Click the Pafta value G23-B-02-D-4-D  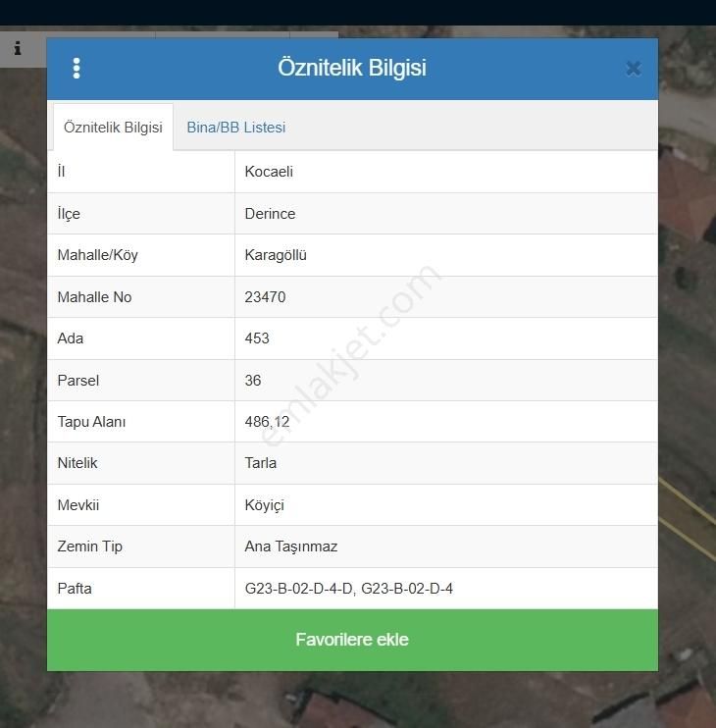[x=297, y=589]
